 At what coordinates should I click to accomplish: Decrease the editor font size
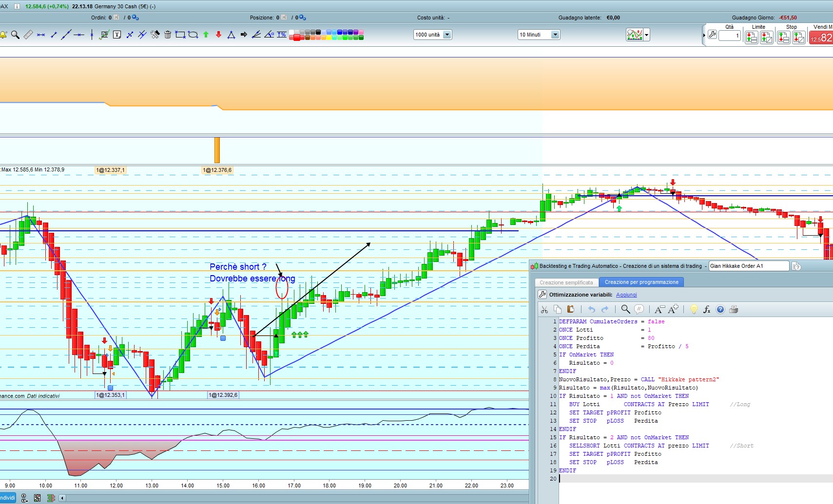(659, 309)
